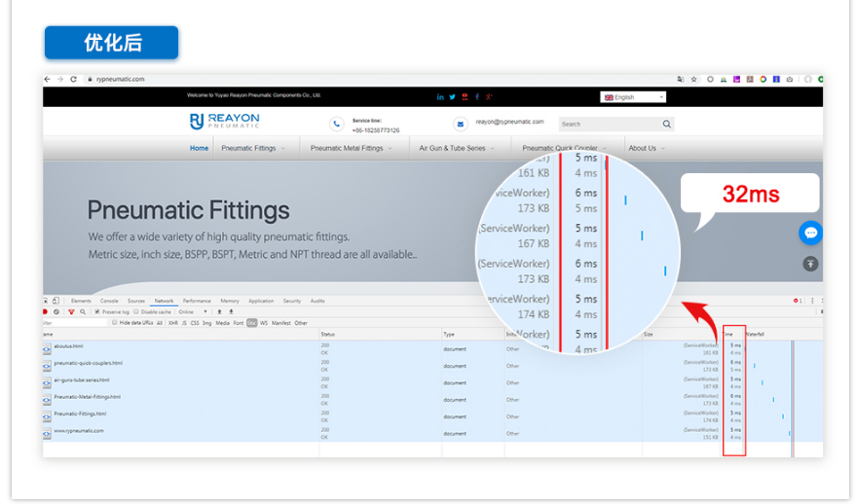Click the red filter funnel icon
Viewport: 857px width, 504px height.
tap(71, 311)
